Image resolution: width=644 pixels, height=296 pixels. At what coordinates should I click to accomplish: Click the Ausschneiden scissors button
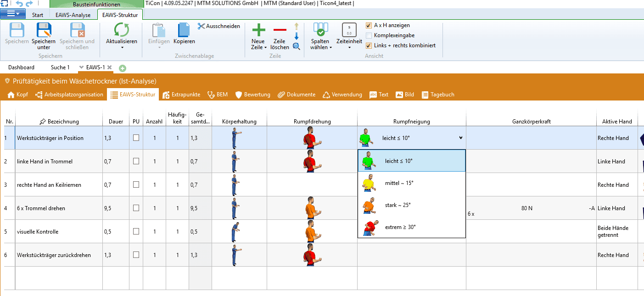point(219,26)
